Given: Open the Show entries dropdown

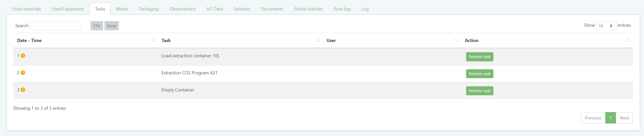Looking at the screenshot, I should click(x=606, y=26).
